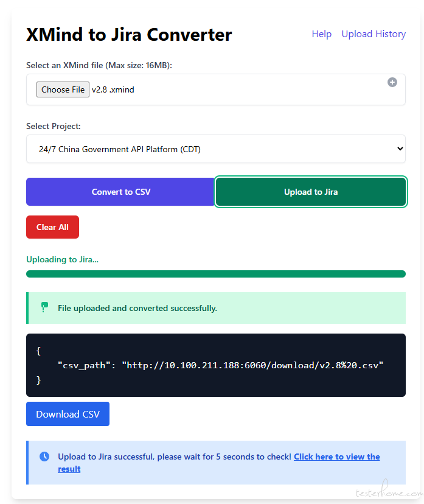Image resolution: width=424 pixels, height=504 pixels.
Task: Click the plus icon in file box
Action: tap(392, 82)
